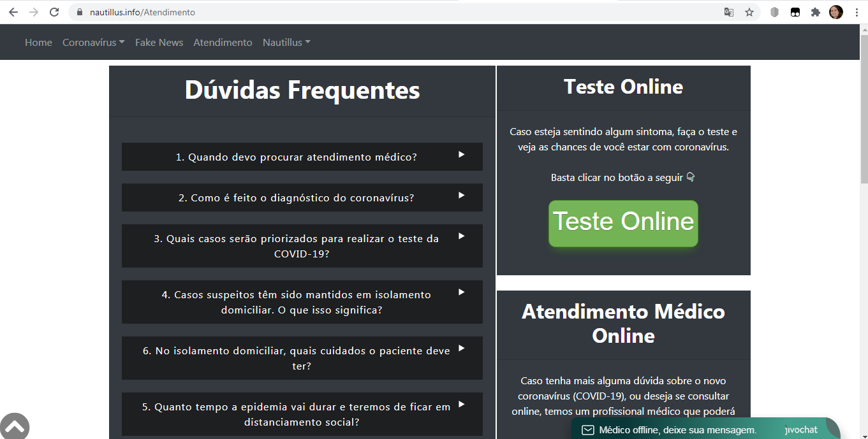Open the extensions puzzle icon
This screenshot has width=868, height=439.
click(815, 12)
